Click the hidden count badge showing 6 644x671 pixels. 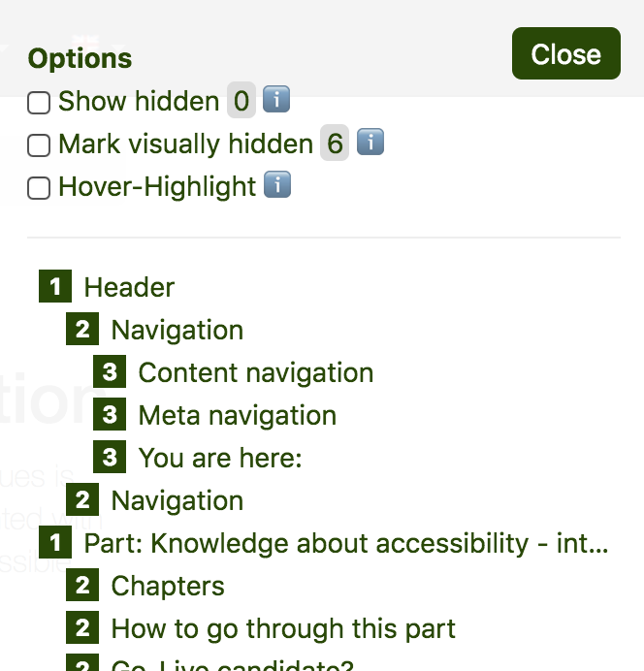(335, 144)
